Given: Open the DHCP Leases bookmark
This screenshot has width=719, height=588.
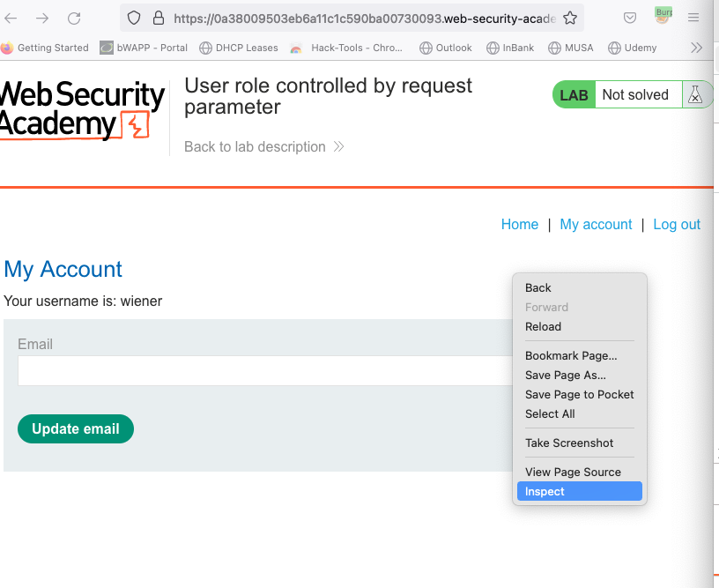Looking at the screenshot, I should point(239,48).
